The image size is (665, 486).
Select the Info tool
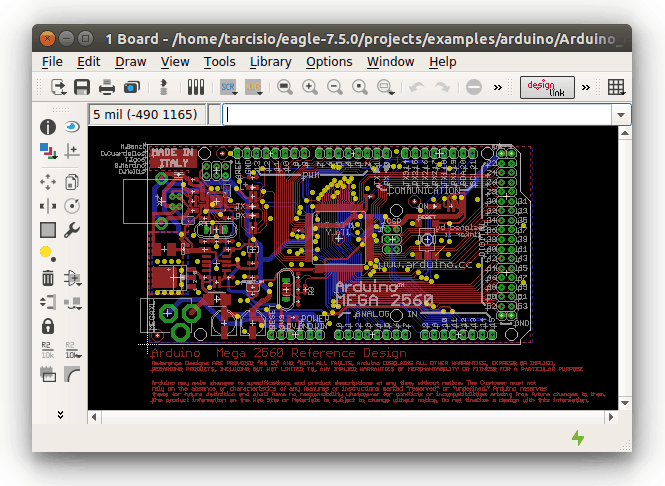(48, 127)
